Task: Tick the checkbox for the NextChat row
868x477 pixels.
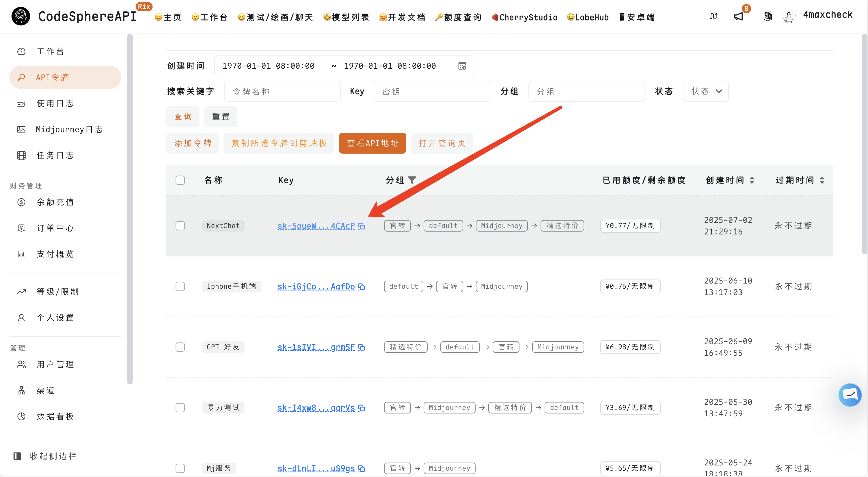Action: pos(180,226)
